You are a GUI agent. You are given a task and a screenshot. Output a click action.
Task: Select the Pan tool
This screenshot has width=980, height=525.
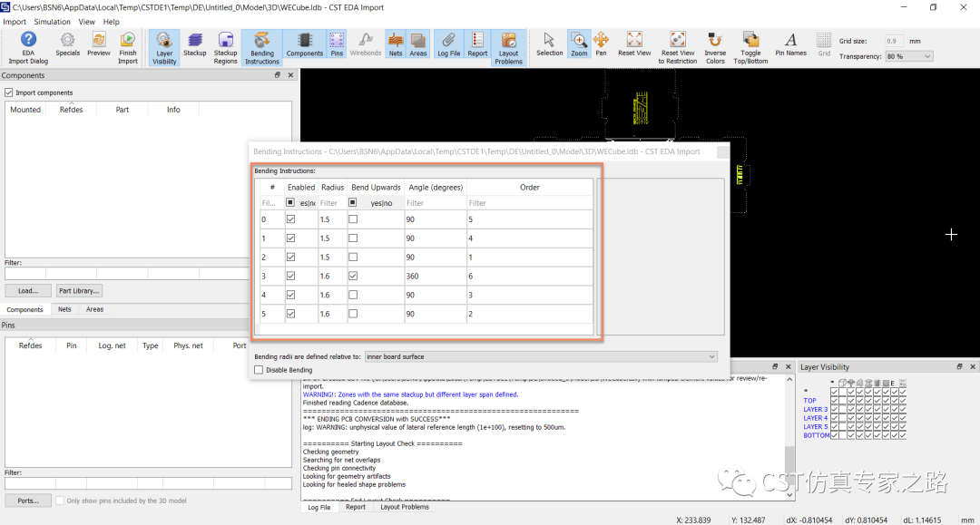[602, 44]
